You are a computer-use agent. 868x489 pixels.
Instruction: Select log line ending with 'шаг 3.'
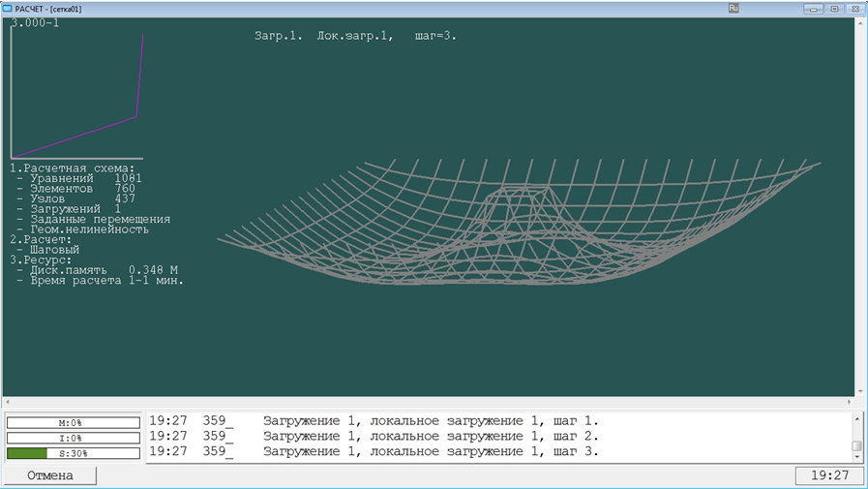(374, 451)
